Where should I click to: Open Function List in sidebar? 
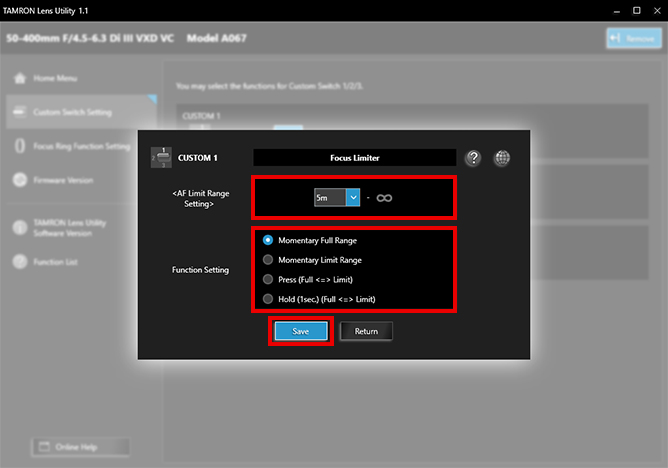(x=55, y=262)
